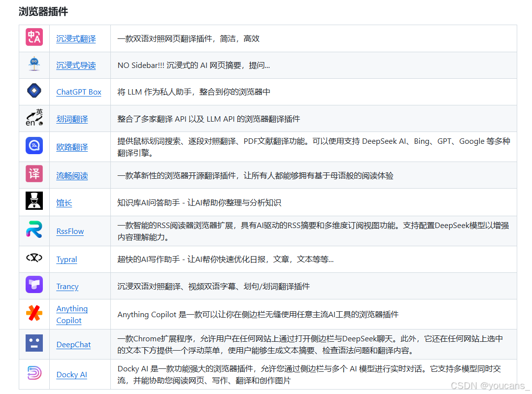Screen dimensions: 532x394
Task: Click text '沉浸双语对照翻译、视频双语字幕'
Action: click(176, 287)
